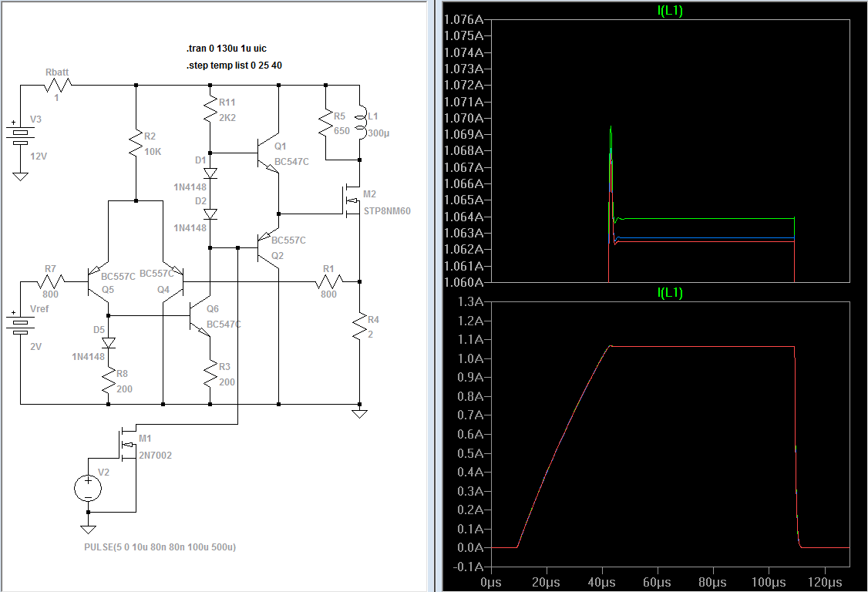Viewport: 868px width, 592px height.
Task: Click the I(L1) trace label in lower plot
Action: point(670,293)
